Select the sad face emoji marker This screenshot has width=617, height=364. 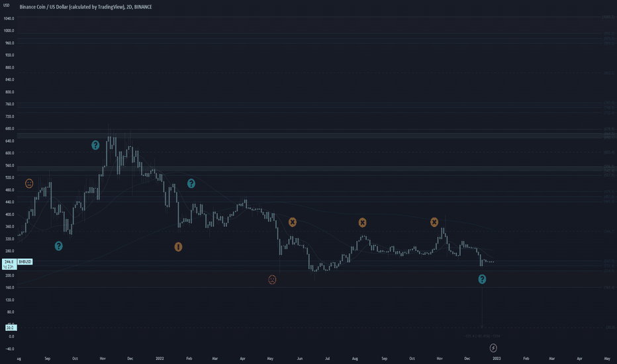tap(272, 280)
